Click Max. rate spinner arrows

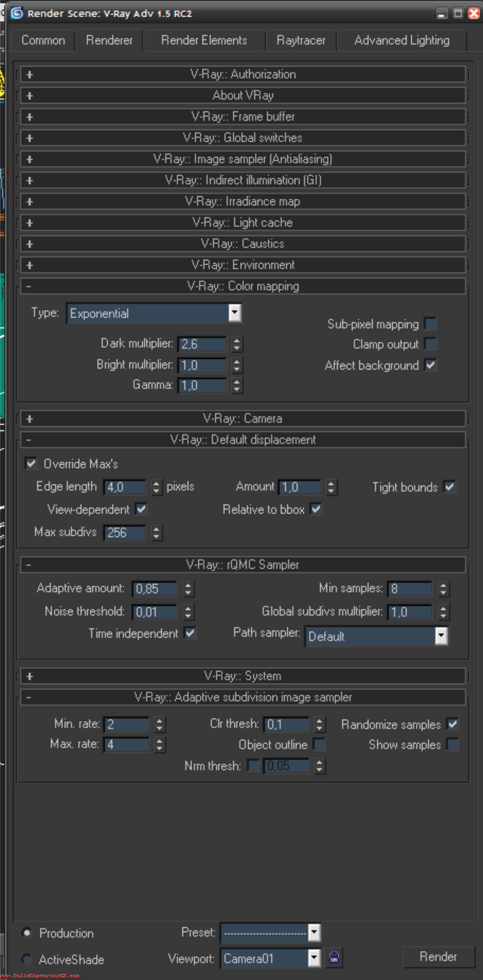click(159, 744)
